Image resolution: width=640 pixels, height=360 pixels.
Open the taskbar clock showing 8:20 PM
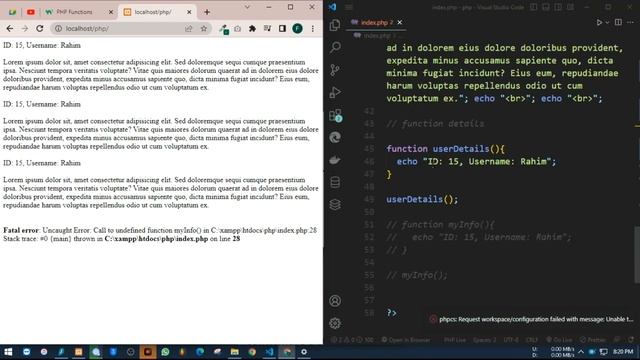click(623, 351)
